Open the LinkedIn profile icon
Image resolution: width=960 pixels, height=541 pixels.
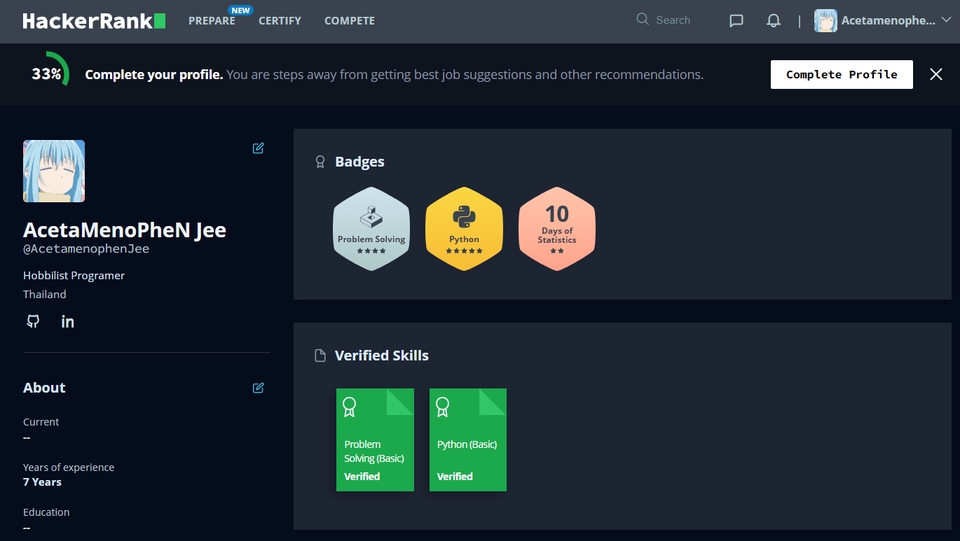tap(67, 321)
